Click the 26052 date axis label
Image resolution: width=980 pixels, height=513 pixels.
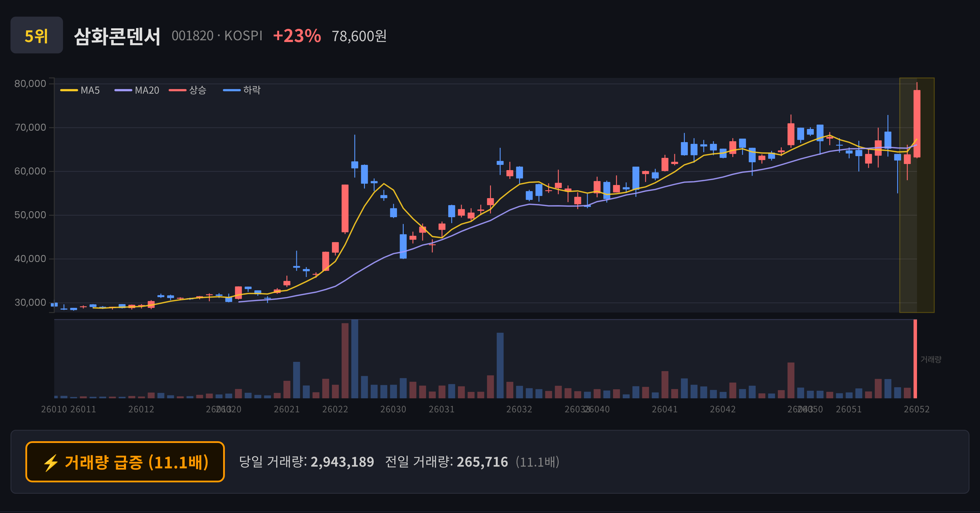917,409
